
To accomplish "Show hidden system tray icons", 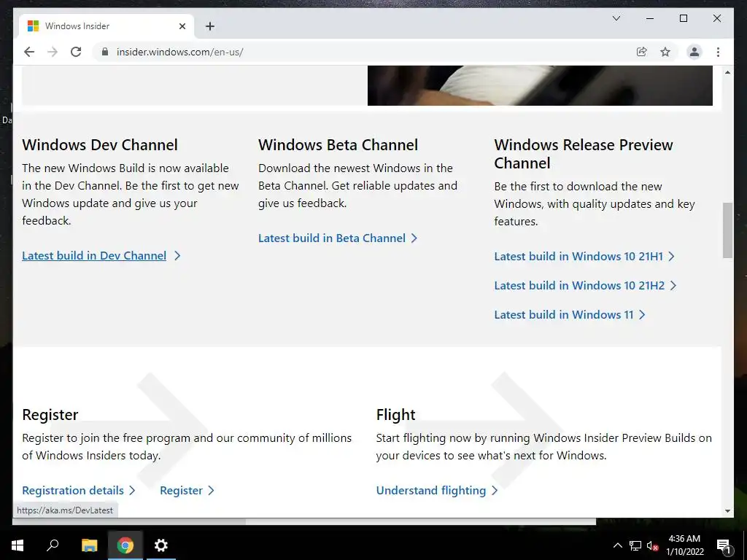I will 617,545.
